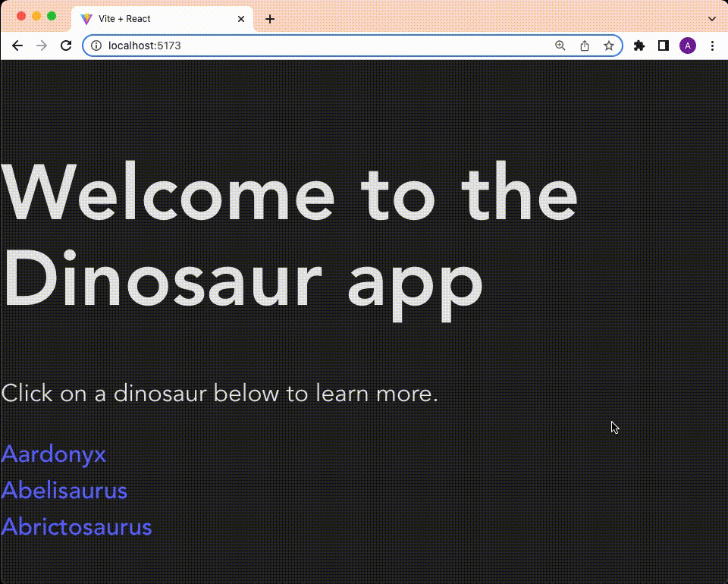Open the tab search chevron at top right
728x584 pixels.
pos(711,18)
